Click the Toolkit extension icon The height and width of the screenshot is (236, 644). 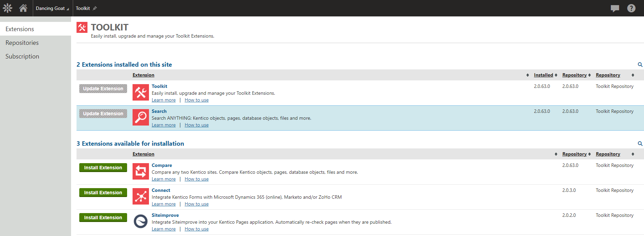tap(141, 92)
